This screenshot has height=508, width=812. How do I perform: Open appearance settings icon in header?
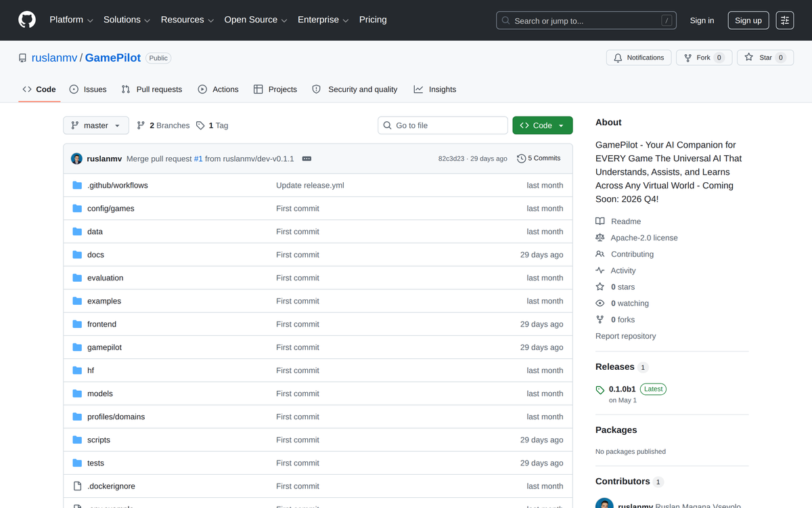tap(785, 20)
